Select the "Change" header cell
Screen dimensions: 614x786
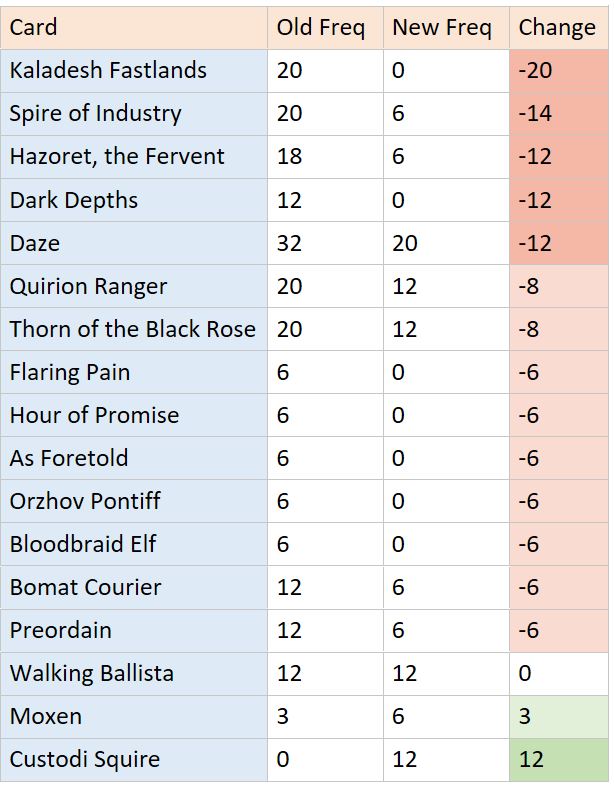557,27
